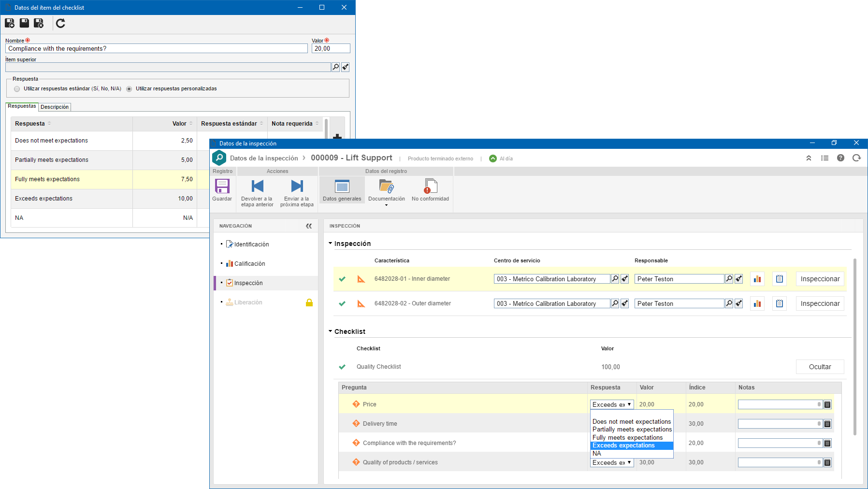Open note editor icon for Price row
Screen dimensions: 868x489
pos(827,404)
